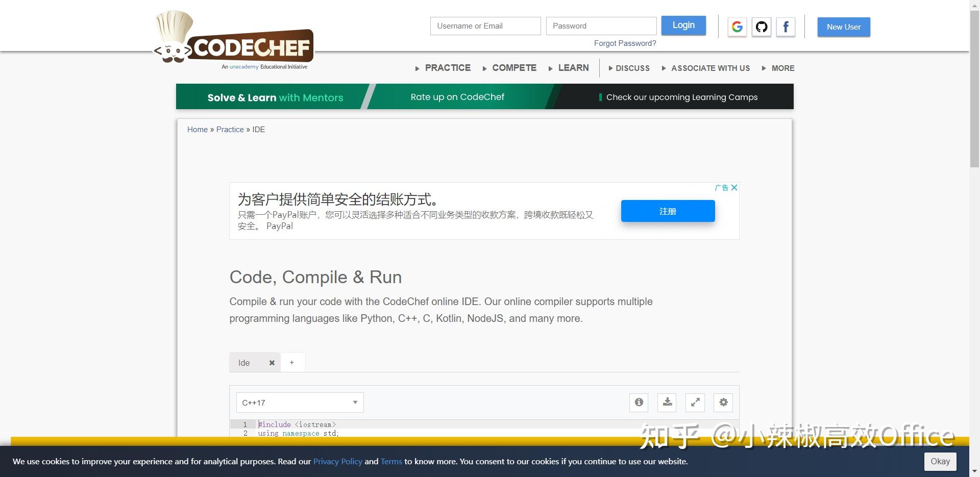Download the code file
Screen dimensions: 980x477
click(x=667, y=403)
